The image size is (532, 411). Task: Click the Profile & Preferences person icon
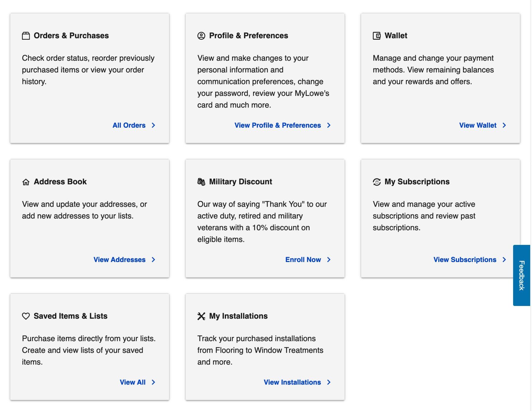click(x=201, y=36)
